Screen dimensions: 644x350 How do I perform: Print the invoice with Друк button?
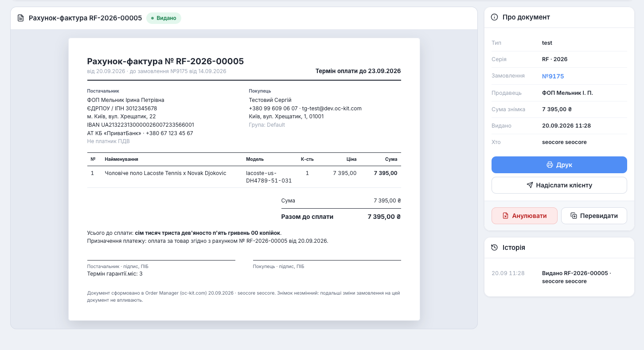click(x=559, y=165)
